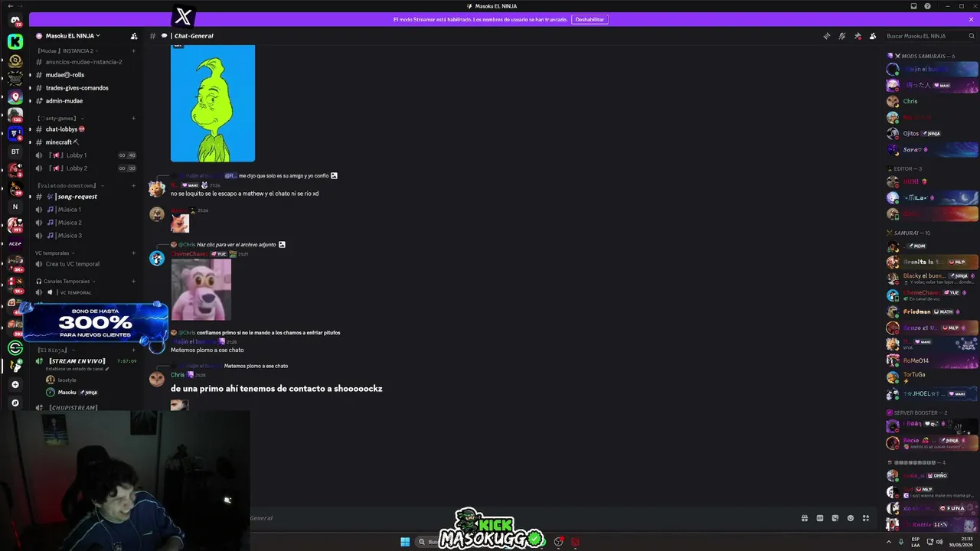Image resolution: width=980 pixels, height=551 pixels.
Task: Open the discover servers compass icon
Action: [x=15, y=403]
